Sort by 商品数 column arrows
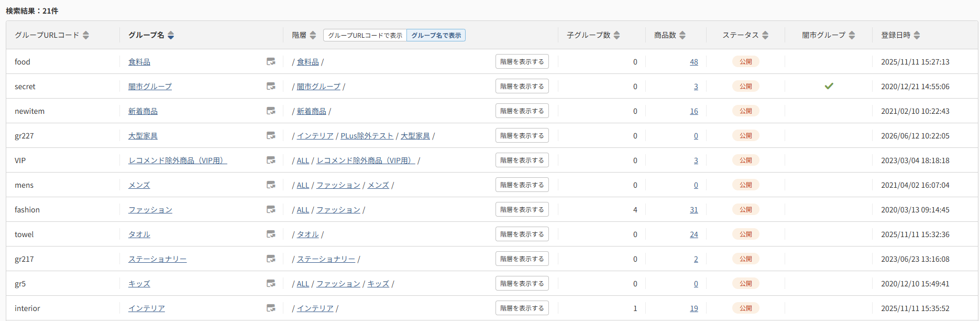 (682, 35)
